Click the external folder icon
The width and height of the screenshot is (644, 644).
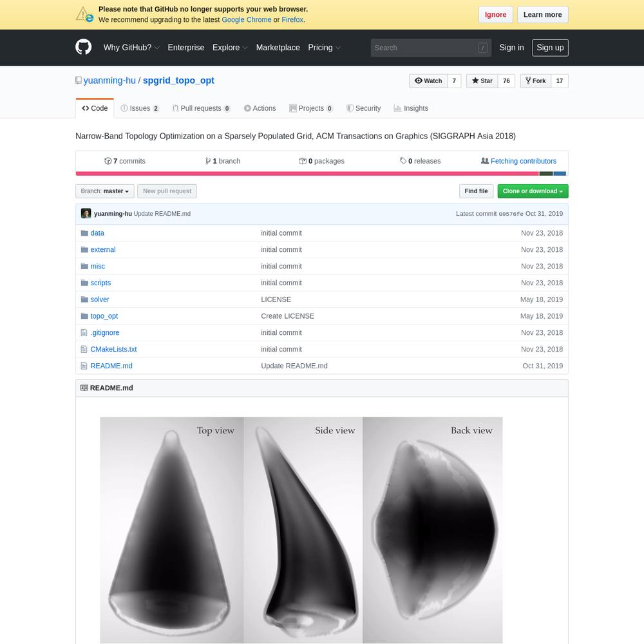click(x=84, y=249)
